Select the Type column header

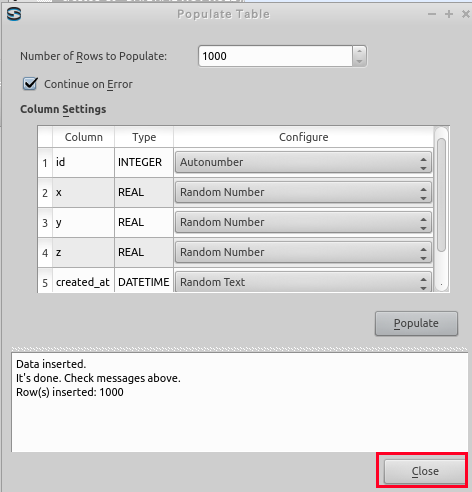click(x=144, y=137)
